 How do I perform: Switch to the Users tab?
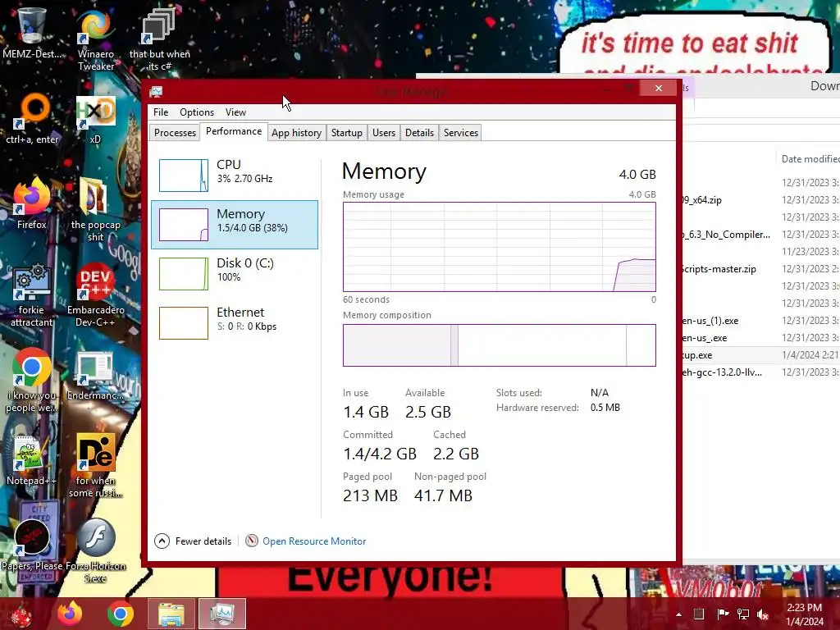[384, 133]
